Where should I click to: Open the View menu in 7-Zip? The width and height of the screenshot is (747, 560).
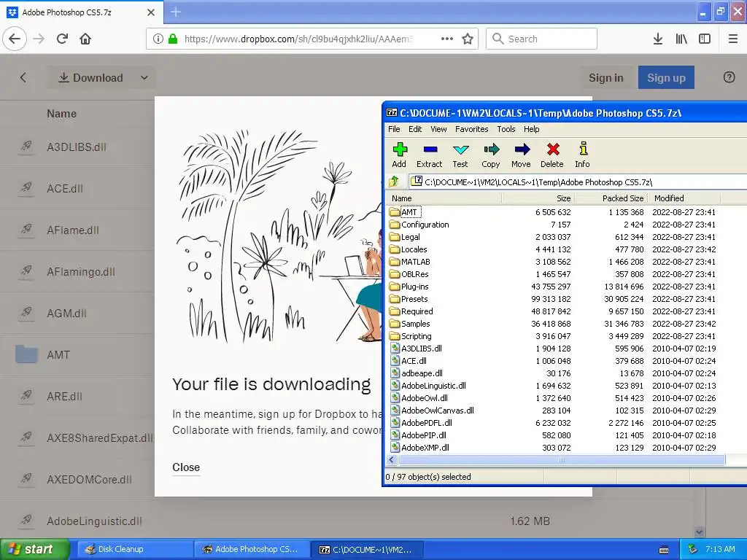(x=438, y=129)
